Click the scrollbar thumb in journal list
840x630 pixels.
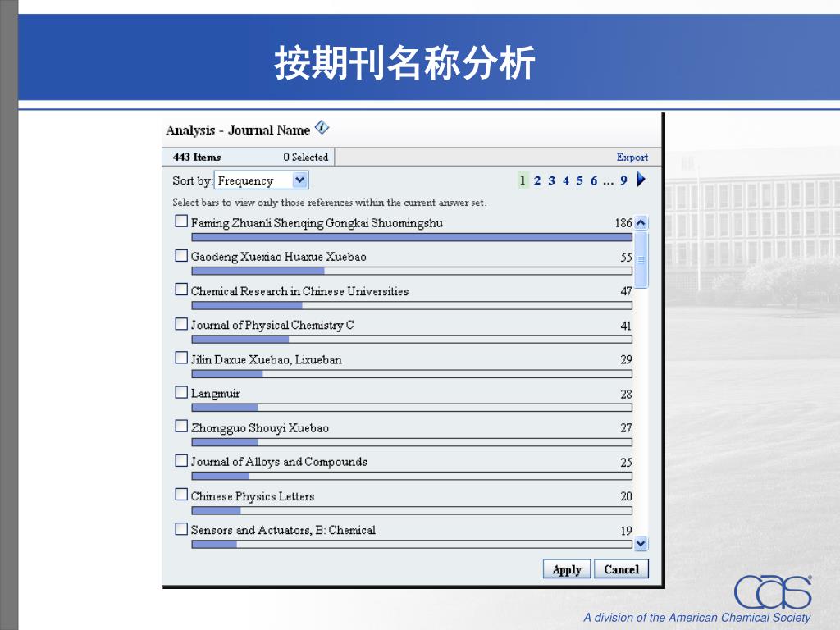click(641, 259)
